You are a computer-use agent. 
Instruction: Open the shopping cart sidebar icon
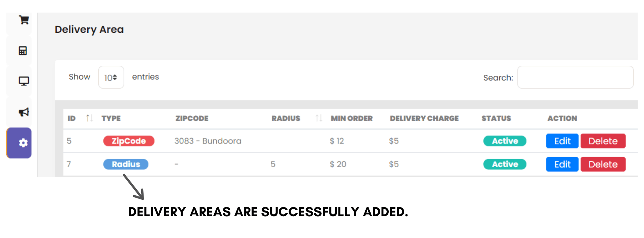(x=23, y=20)
